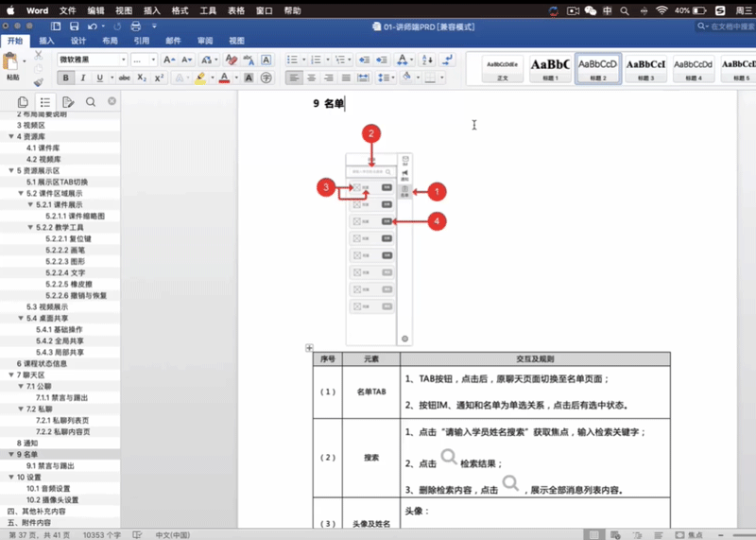Click the Paste clipboard icon

[10, 62]
